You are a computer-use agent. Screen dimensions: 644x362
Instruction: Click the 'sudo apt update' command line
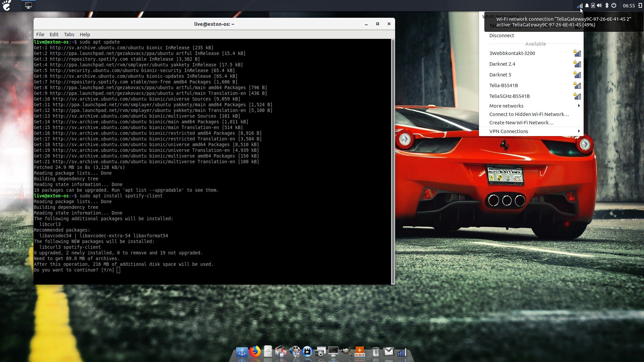tap(77, 42)
